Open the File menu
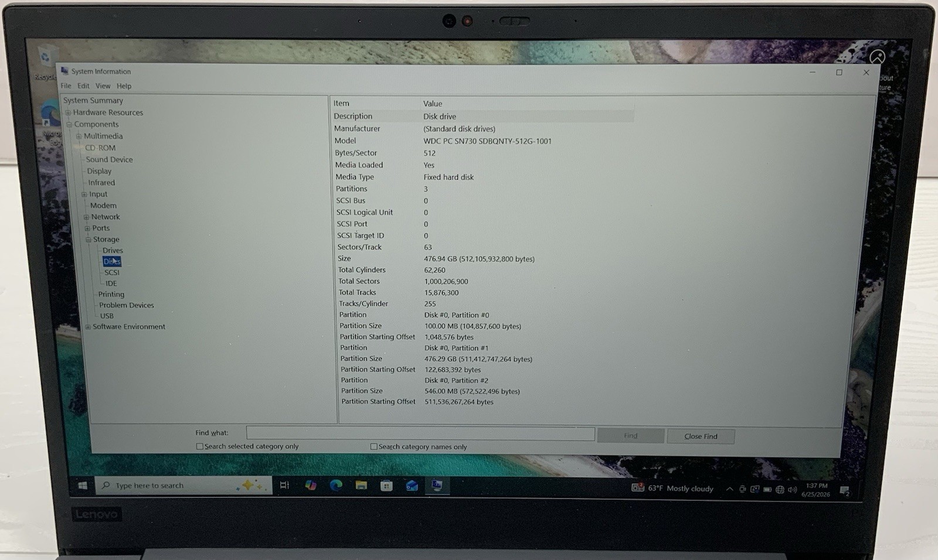The height and width of the screenshot is (560, 938). [66, 86]
